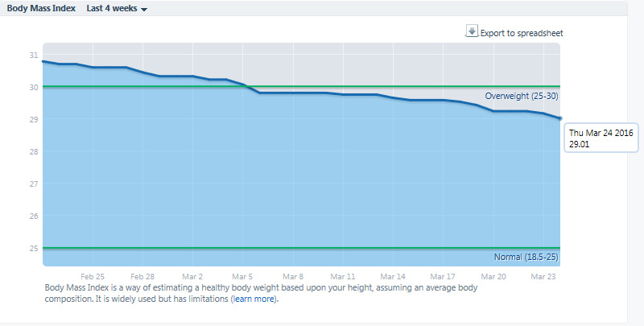Click the Mar 17 date axis label
644x326 pixels.
[x=444, y=275]
